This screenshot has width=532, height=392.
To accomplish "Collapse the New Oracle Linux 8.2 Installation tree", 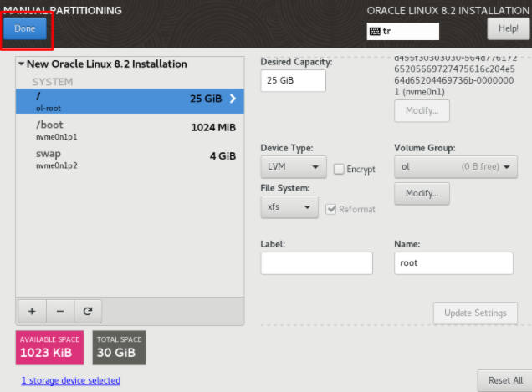I will pyautogui.click(x=22, y=64).
